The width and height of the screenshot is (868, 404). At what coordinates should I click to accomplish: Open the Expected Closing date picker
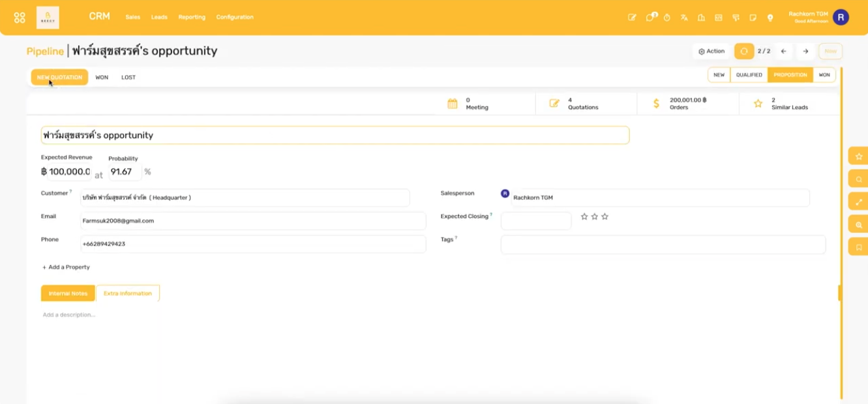535,221
